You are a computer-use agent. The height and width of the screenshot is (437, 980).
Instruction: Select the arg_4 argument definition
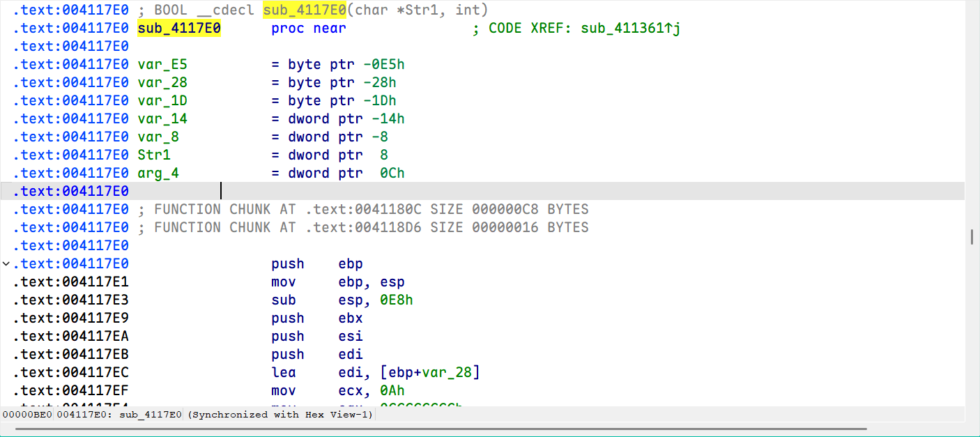[x=158, y=174]
